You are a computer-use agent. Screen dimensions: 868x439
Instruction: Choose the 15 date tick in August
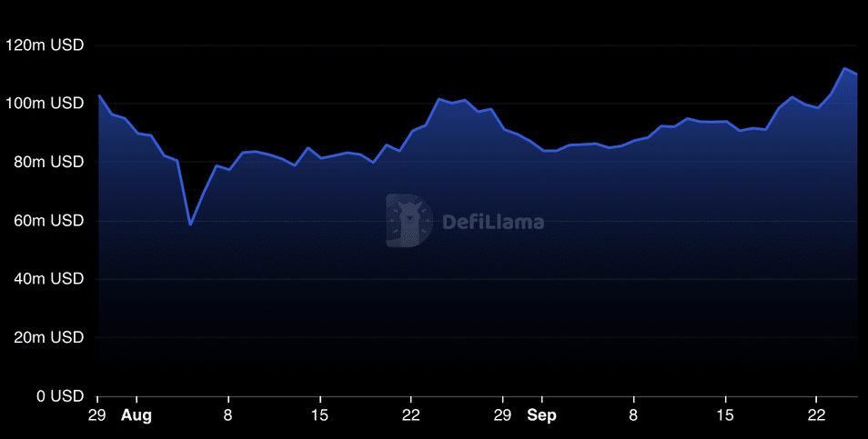pos(319,415)
